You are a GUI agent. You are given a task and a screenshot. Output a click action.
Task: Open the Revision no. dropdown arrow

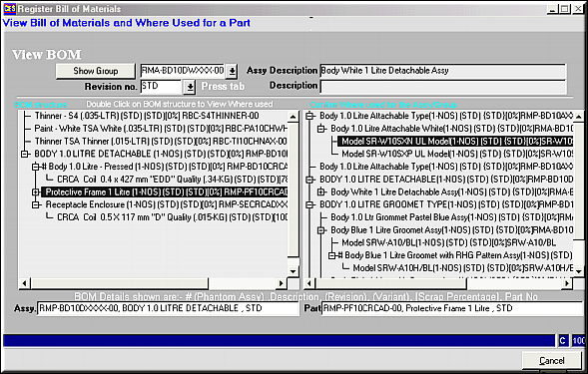pos(190,87)
